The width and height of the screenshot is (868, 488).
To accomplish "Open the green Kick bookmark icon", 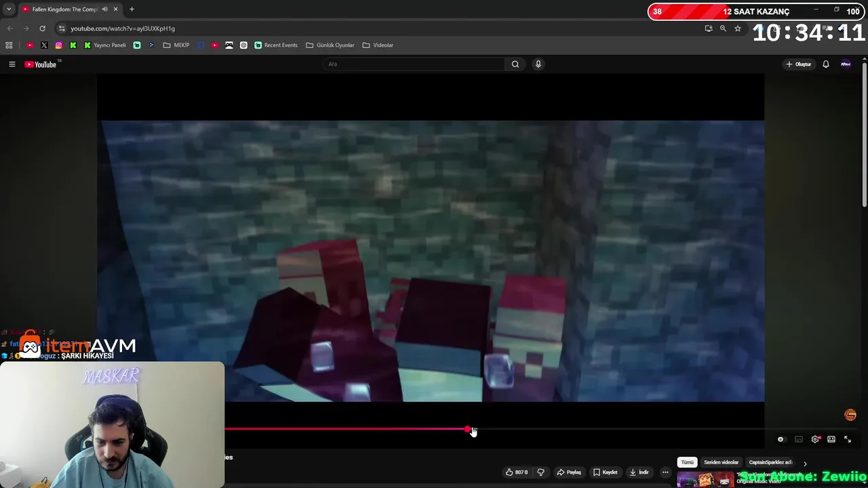I will (73, 45).
